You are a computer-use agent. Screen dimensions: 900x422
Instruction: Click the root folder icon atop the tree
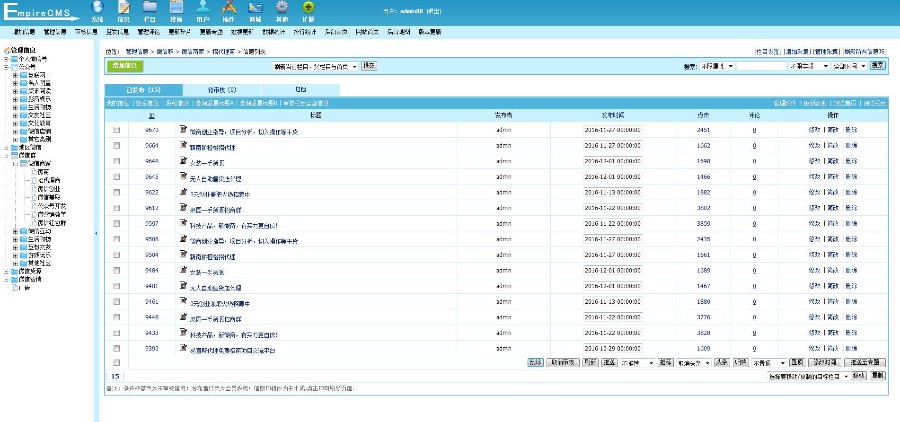click(7, 51)
